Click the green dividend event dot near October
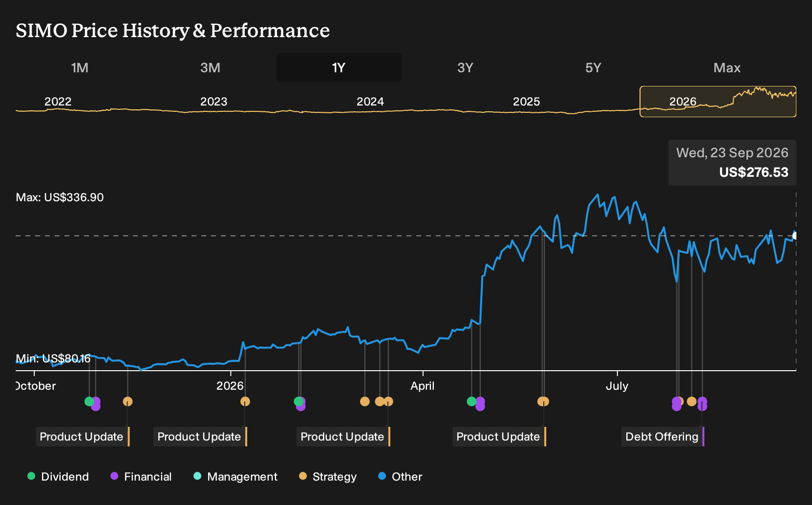The image size is (812, 505). tap(89, 401)
